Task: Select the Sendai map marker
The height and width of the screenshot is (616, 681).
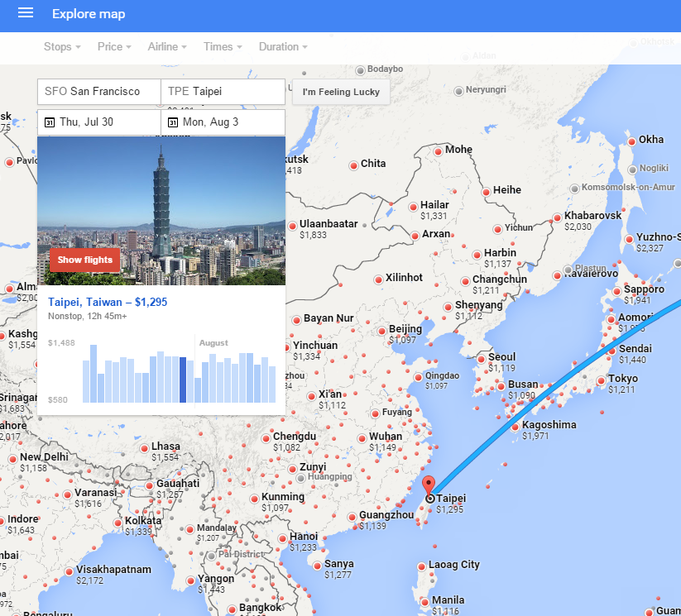Action: [x=611, y=351]
